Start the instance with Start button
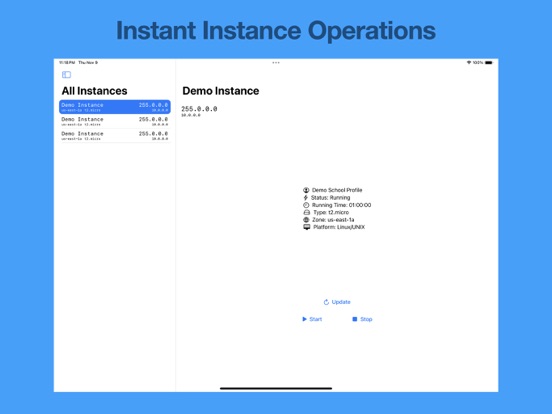 (312, 319)
